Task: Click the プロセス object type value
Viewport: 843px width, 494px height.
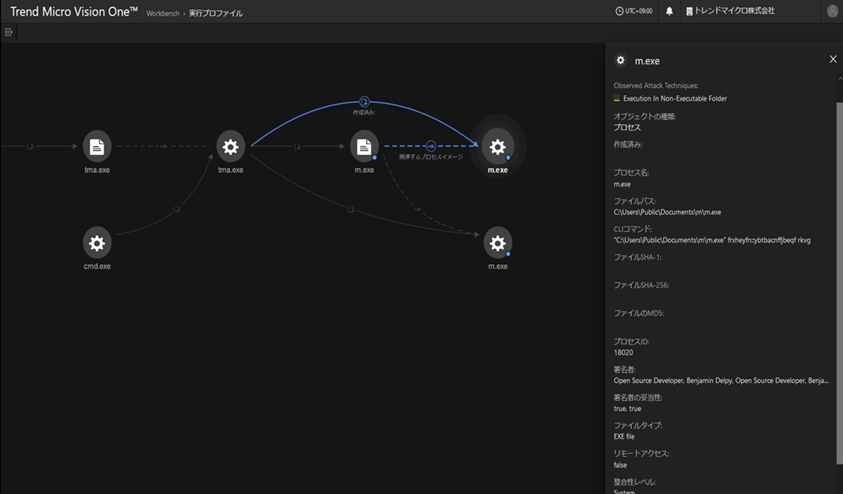Action: tap(627, 127)
